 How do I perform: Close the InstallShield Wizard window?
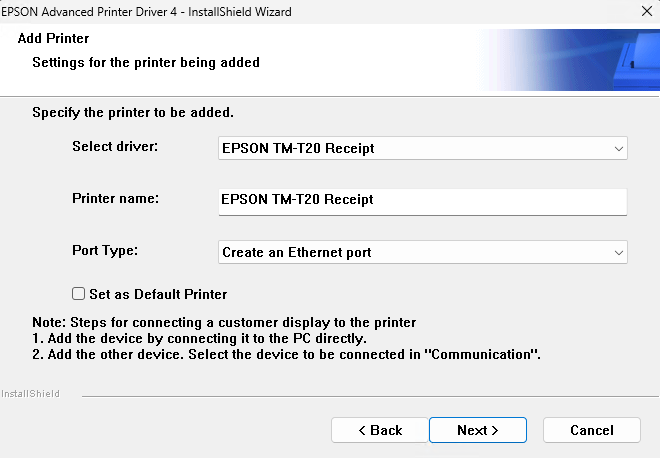coord(647,11)
